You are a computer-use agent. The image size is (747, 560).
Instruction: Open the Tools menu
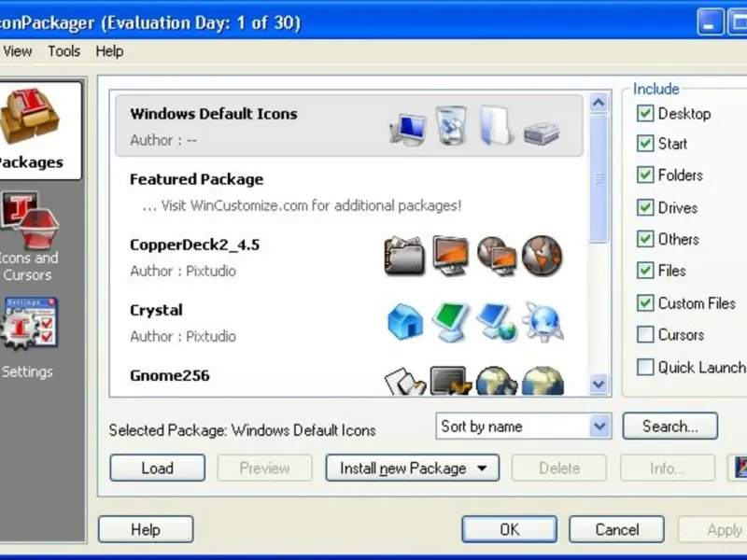click(63, 51)
